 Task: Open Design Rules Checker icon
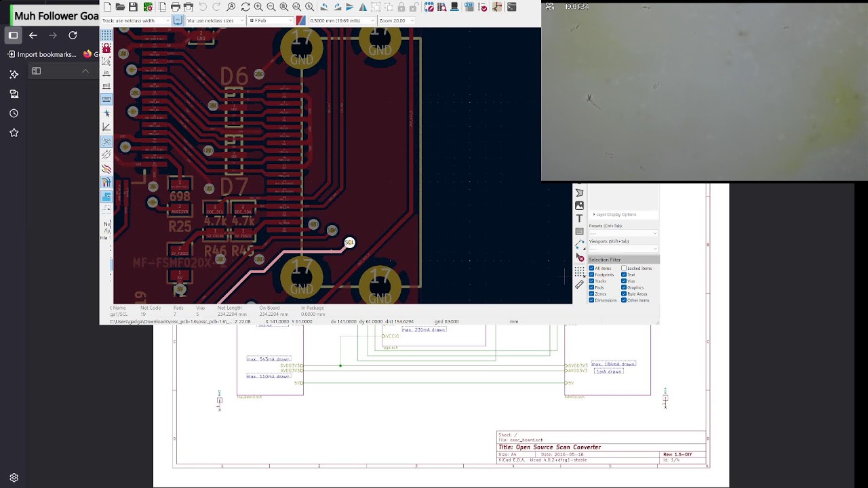481,7
